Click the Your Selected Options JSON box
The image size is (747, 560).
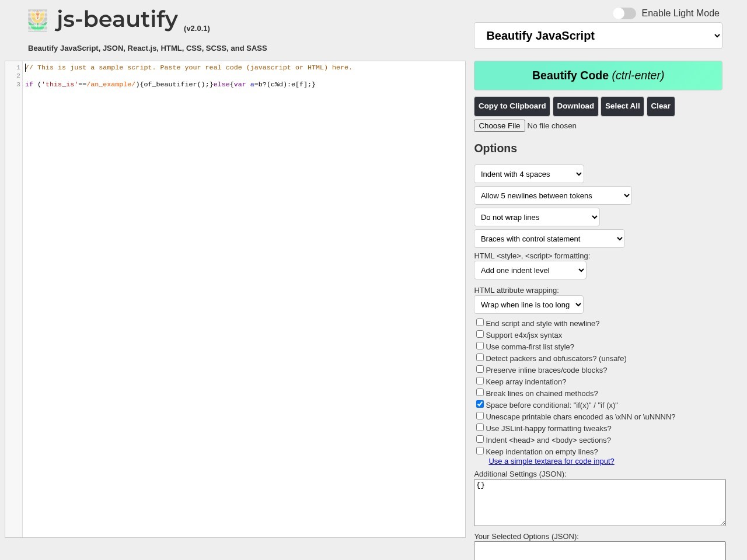pyautogui.click(x=600, y=551)
